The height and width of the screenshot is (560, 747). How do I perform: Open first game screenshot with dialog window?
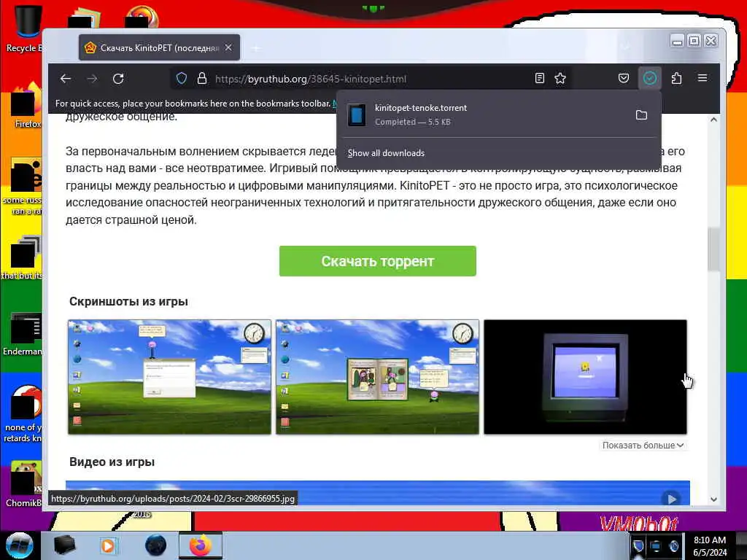[169, 377]
